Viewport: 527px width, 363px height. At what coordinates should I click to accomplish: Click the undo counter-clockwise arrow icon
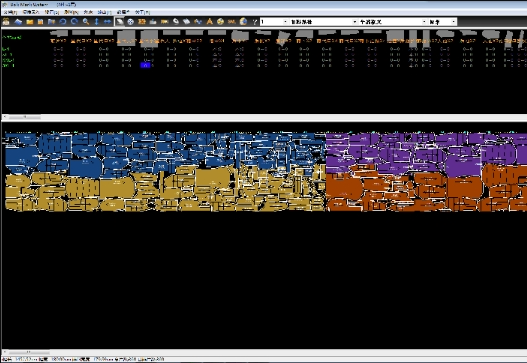63,22
